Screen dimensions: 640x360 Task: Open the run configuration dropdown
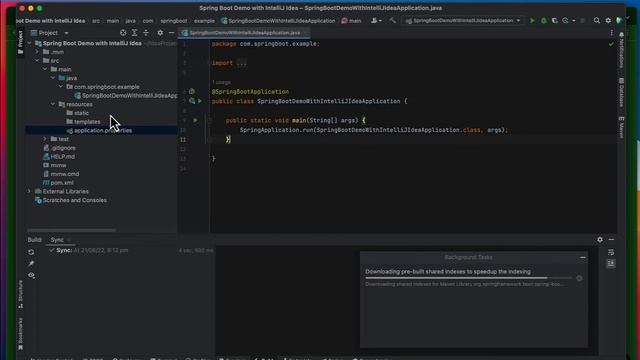463,20
